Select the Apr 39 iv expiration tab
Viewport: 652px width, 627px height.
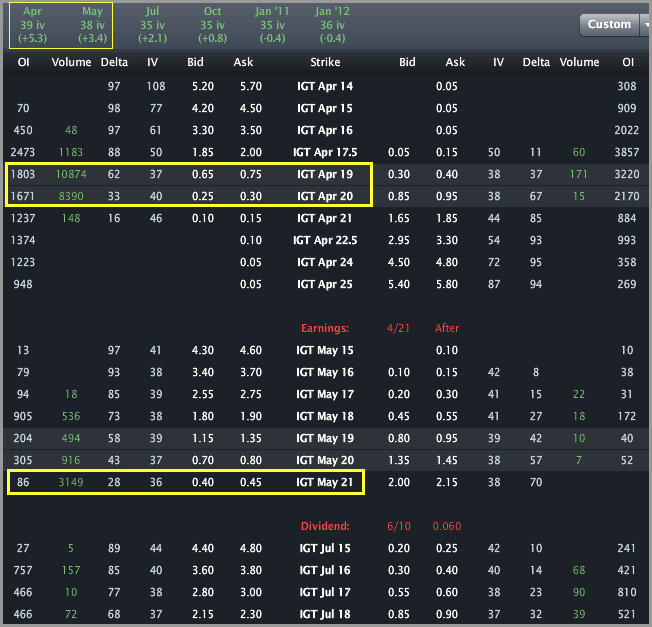coord(32,25)
